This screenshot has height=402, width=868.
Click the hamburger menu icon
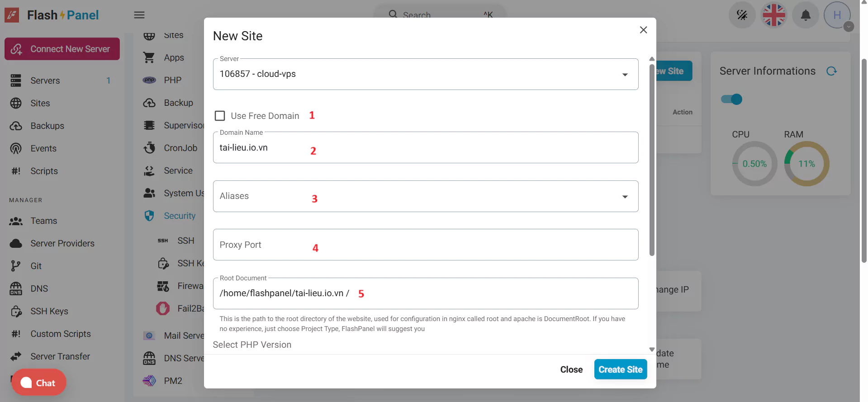[139, 15]
